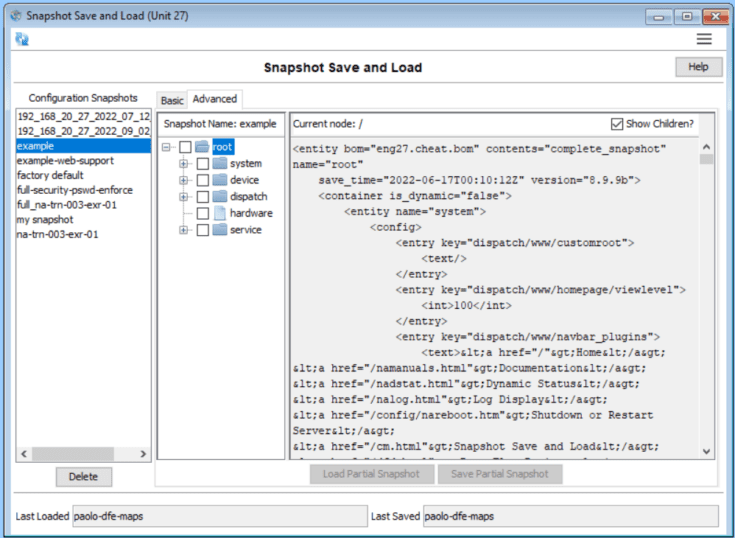735x538 pixels.
Task: Click the Delete button
Action: tap(83, 477)
